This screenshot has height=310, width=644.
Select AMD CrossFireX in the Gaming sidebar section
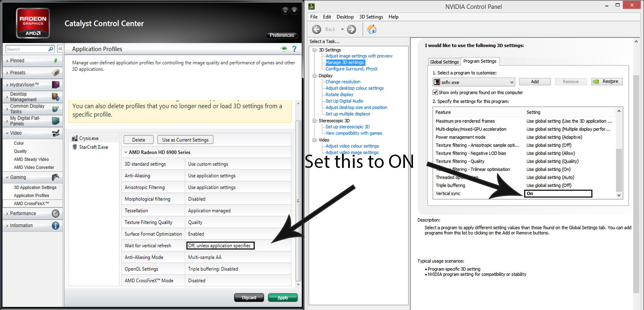click(x=31, y=204)
